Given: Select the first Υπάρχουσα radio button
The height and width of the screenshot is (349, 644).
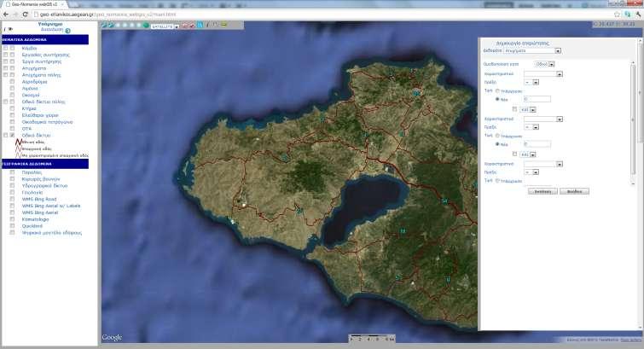Looking at the screenshot, I should click(x=497, y=90).
